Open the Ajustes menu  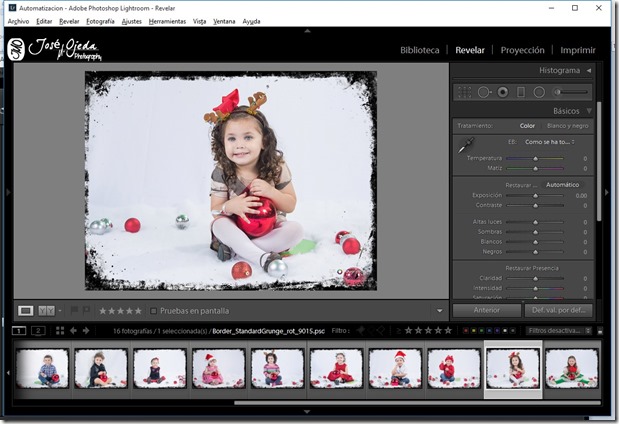click(x=131, y=21)
